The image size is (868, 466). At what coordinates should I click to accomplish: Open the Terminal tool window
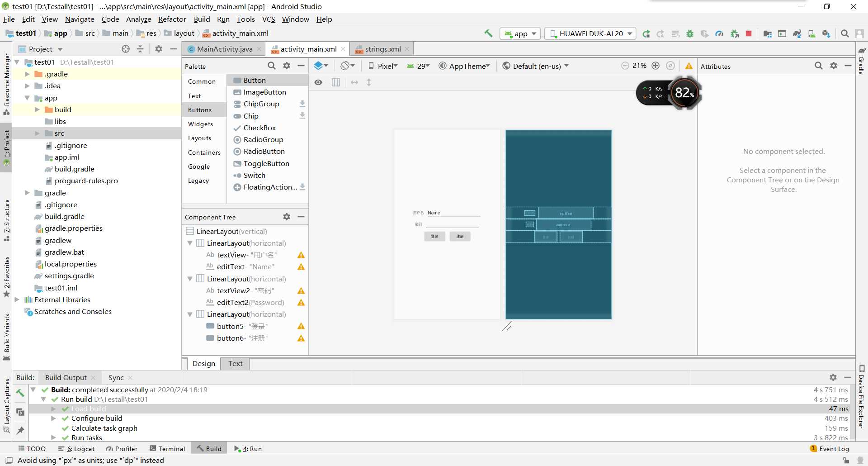tap(167, 448)
